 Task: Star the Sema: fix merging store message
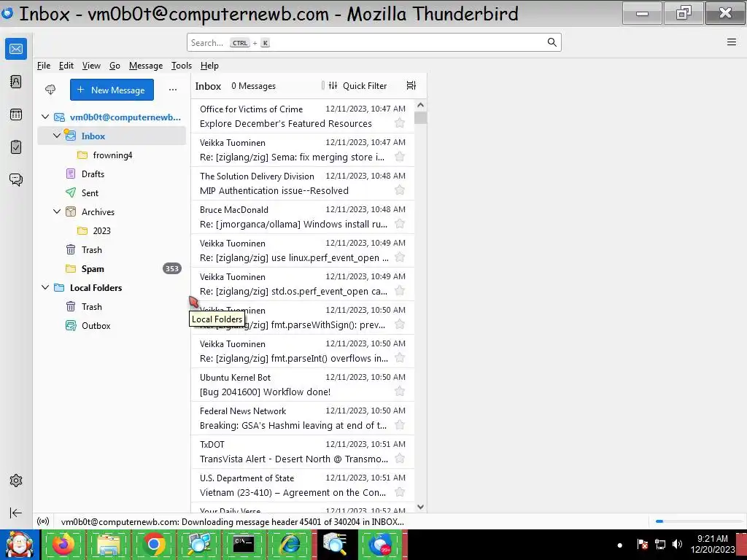[400, 157]
